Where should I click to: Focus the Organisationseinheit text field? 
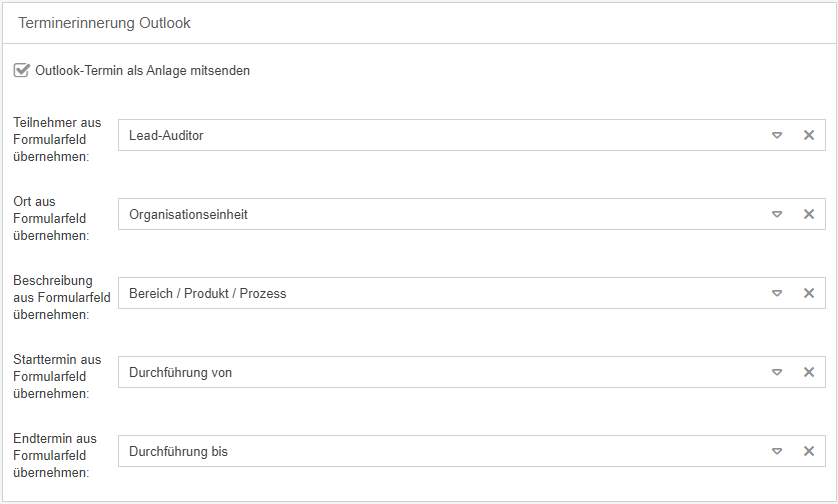point(440,214)
